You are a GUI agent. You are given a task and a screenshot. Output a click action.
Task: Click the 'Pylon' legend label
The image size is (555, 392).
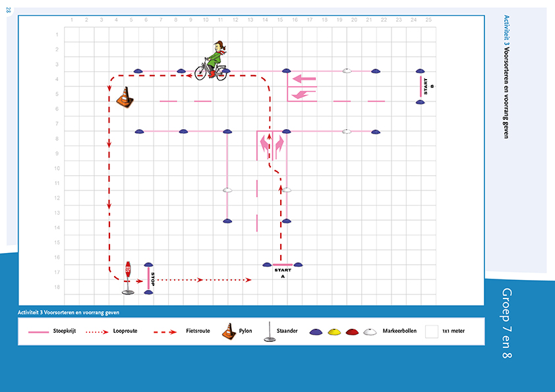pos(245,331)
